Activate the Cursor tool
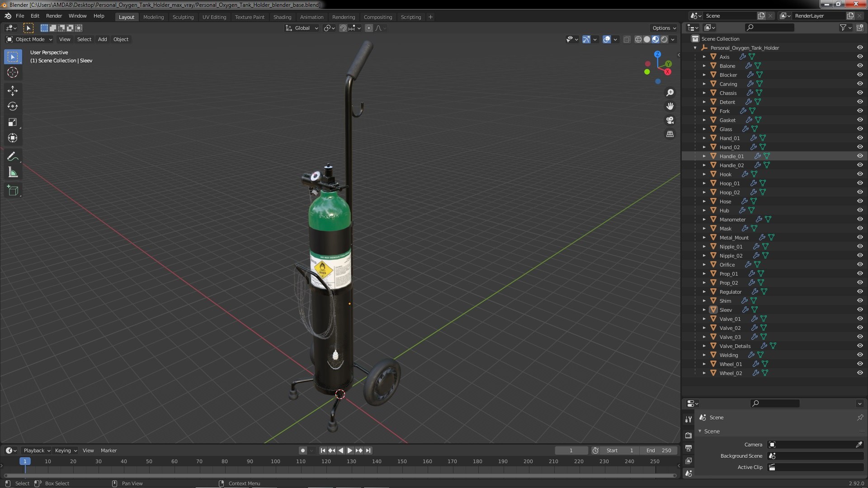 pos(13,72)
